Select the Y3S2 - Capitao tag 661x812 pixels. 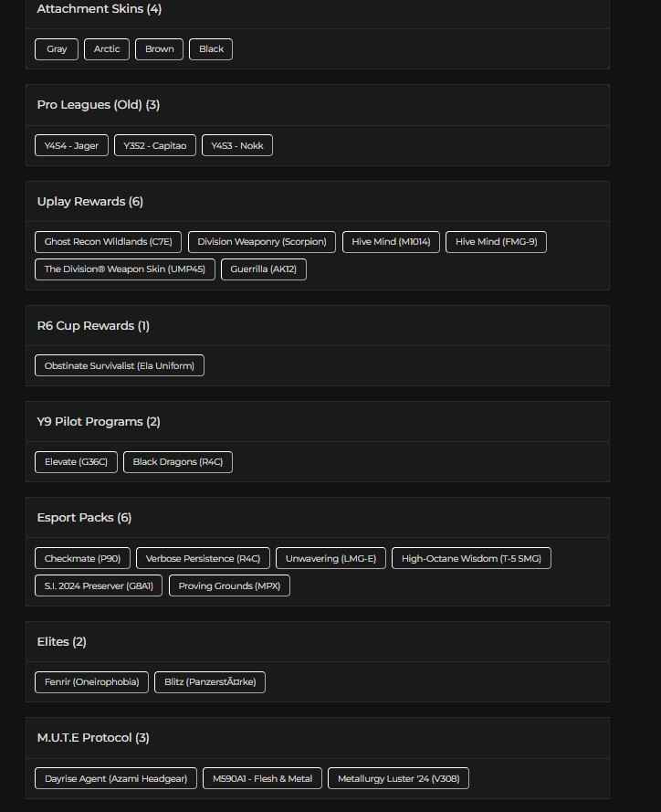(x=154, y=146)
